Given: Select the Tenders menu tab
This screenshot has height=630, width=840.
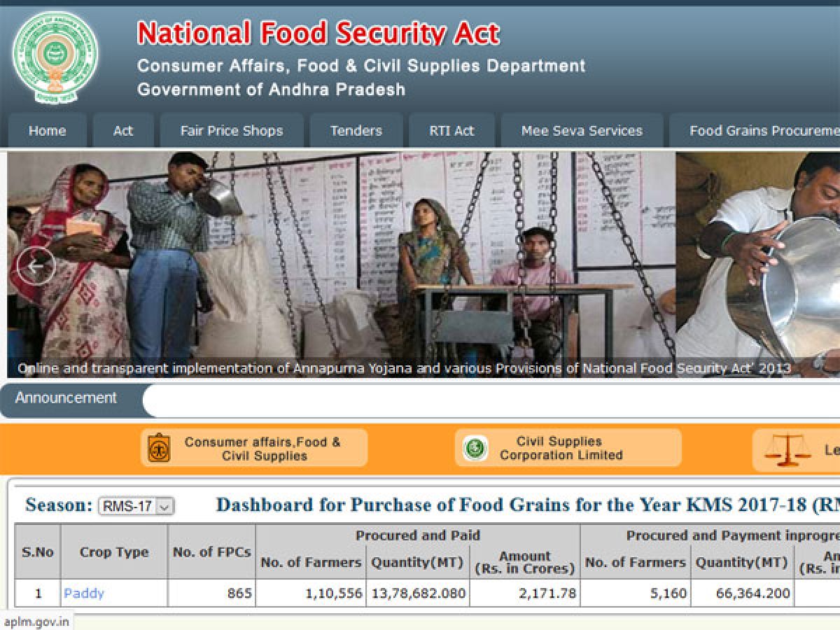Looking at the screenshot, I should tap(356, 131).
